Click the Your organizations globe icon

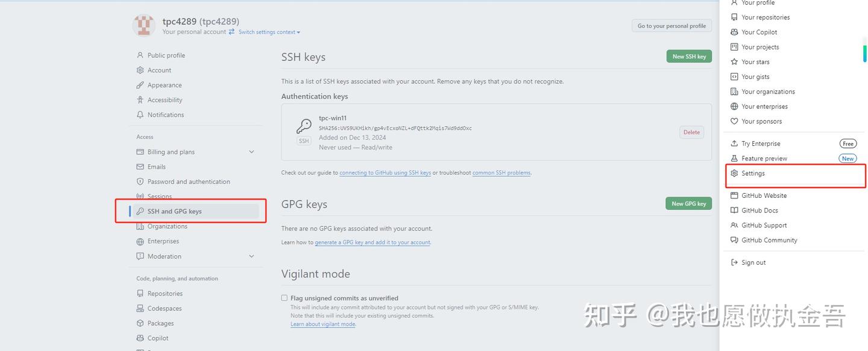click(733, 91)
